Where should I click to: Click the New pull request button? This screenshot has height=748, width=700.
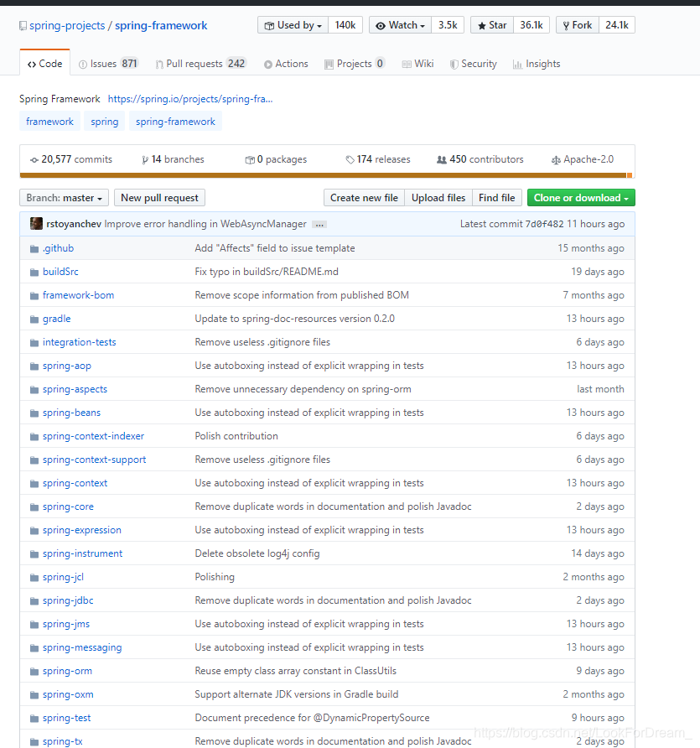(x=160, y=198)
